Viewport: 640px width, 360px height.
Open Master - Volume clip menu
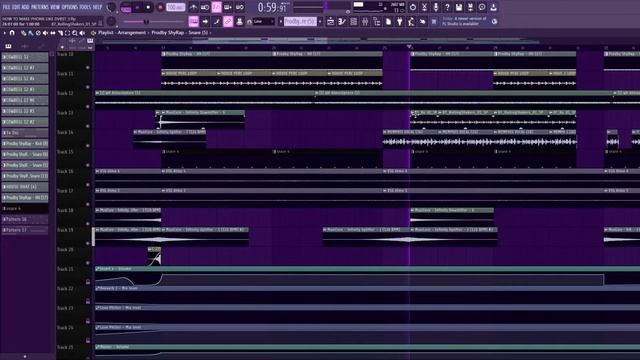[97, 347]
